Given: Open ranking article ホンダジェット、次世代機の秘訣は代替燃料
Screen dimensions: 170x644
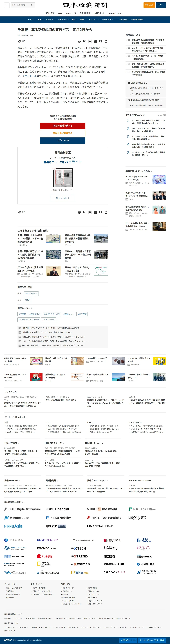Looking at the screenshot, I should (148, 154).
